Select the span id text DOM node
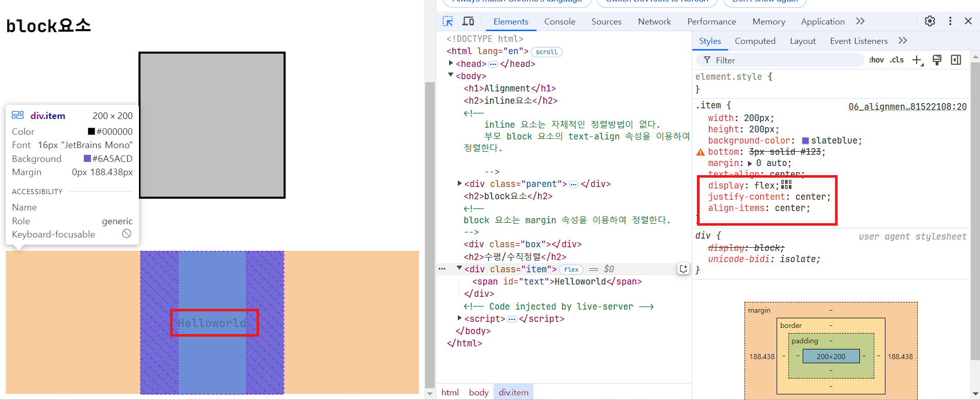 [x=557, y=281]
